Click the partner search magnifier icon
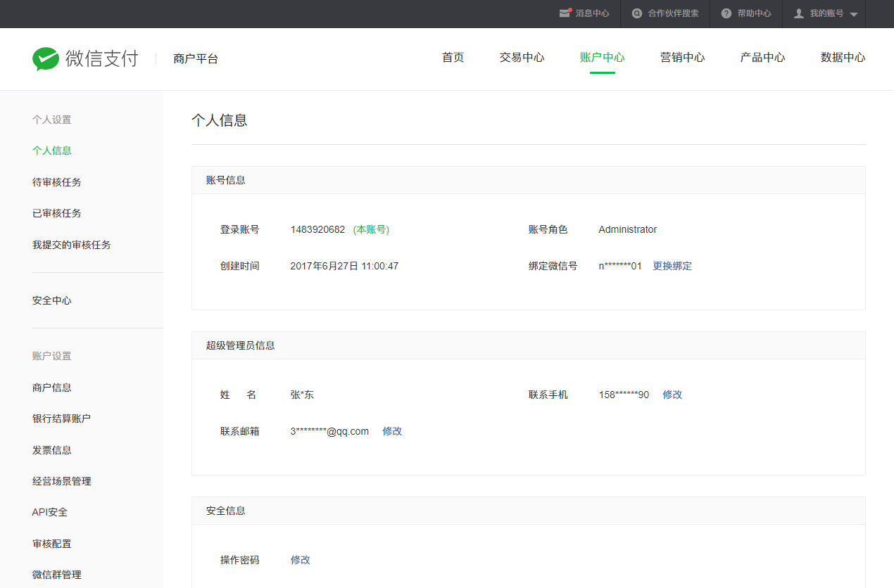 click(637, 13)
